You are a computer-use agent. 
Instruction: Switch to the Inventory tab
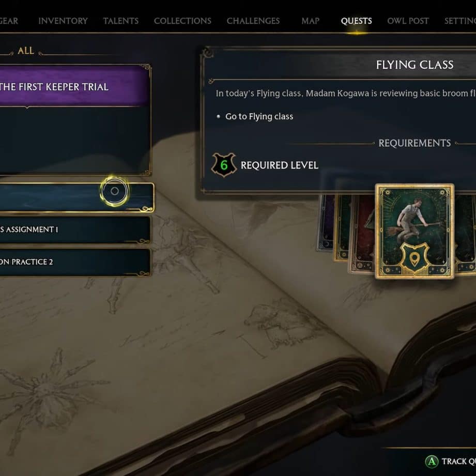coord(63,21)
